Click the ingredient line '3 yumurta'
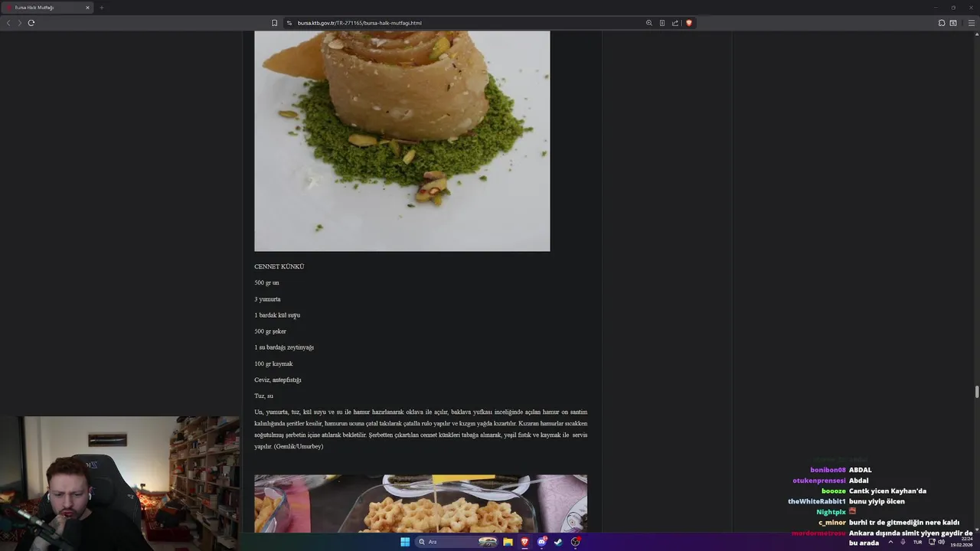 coord(267,299)
